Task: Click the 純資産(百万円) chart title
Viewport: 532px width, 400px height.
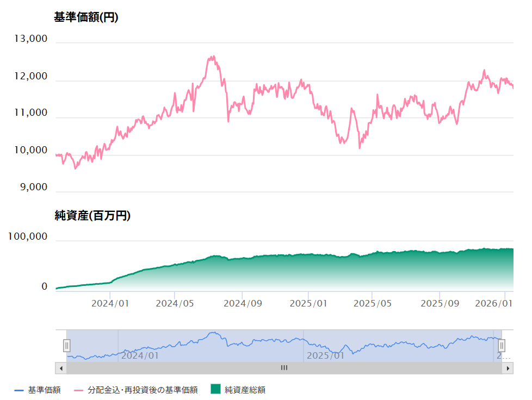Action: coord(92,216)
